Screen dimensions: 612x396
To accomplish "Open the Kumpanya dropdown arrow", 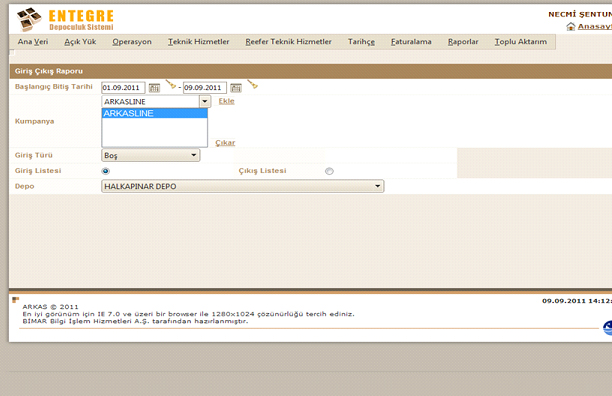I will [x=205, y=101].
